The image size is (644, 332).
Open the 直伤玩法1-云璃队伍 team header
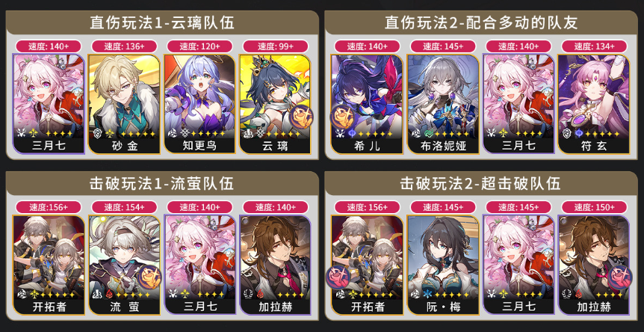point(162,23)
